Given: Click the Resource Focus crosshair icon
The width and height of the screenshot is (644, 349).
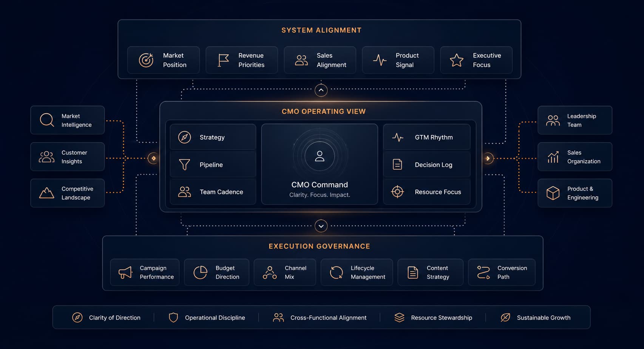Looking at the screenshot, I should coord(397,192).
